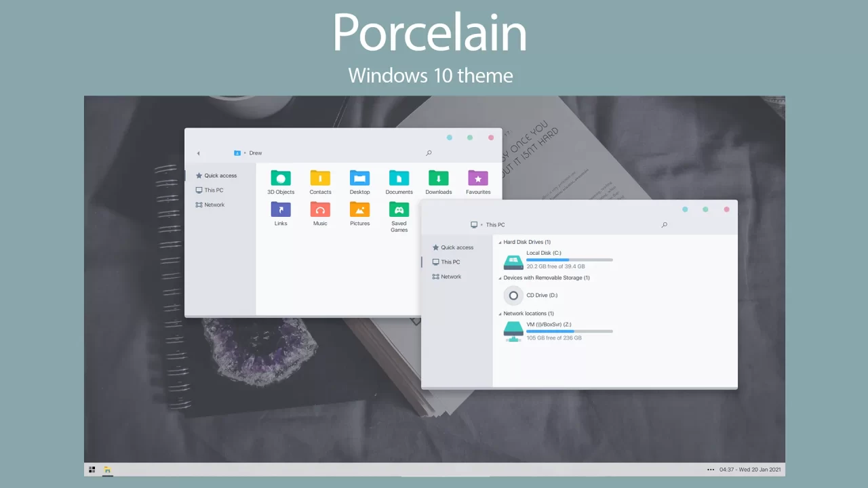This screenshot has width=868, height=488.
Task: Select This PC in front window sidebar
Action: click(x=446, y=262)
